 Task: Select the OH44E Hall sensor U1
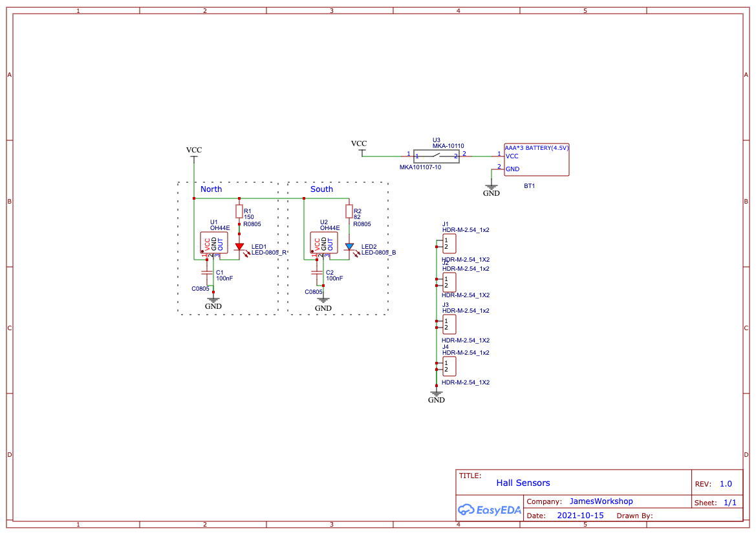click(x=213, y=242)
